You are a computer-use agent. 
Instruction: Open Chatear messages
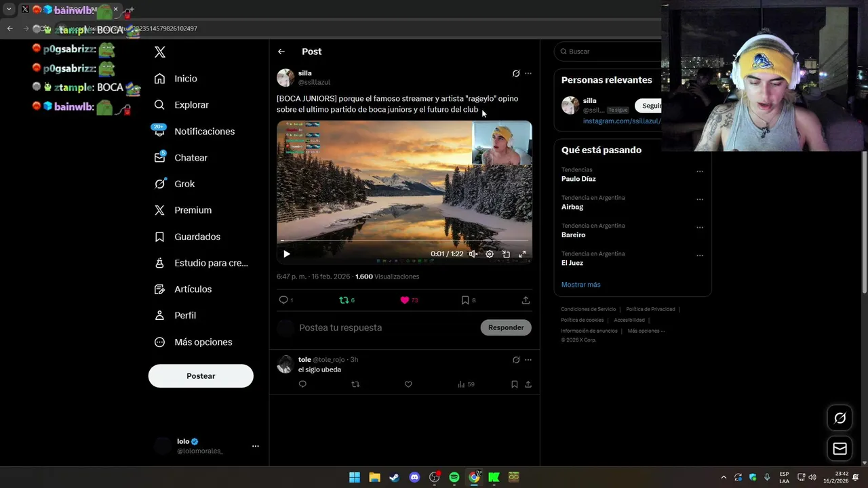[180, 157]
